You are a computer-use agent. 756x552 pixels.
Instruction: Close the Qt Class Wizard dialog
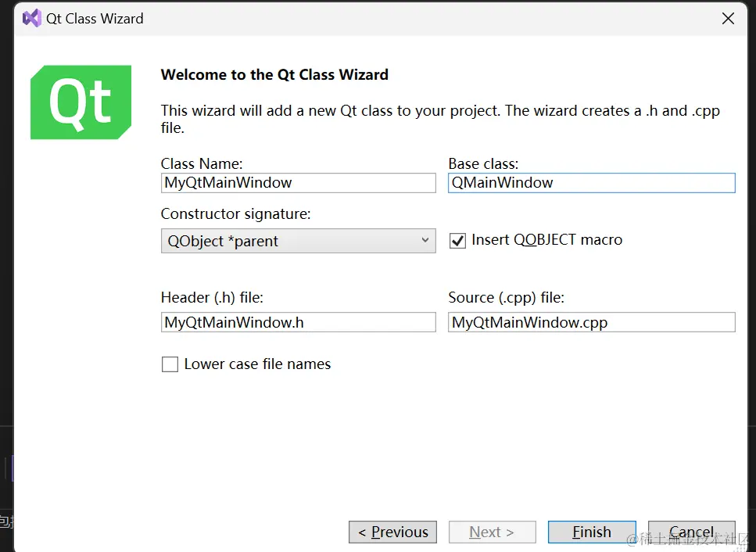(x=728, y=18)
